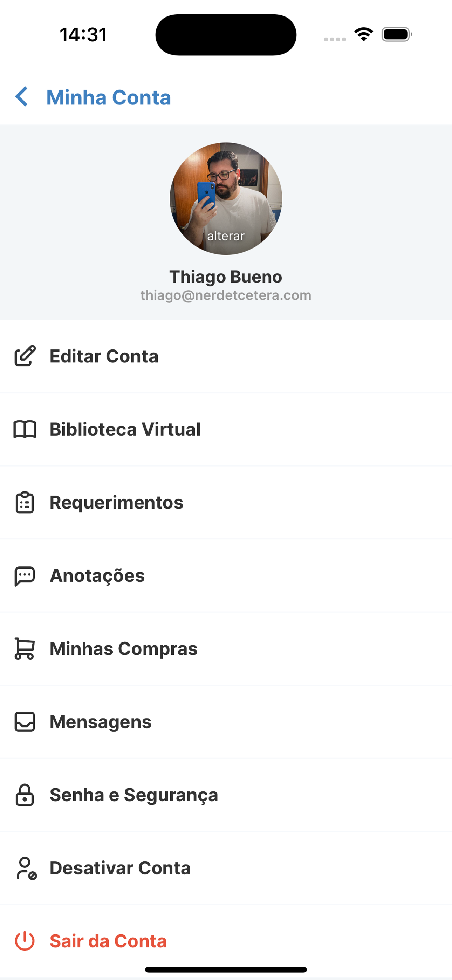Click the clipboard Requerimentos icon

25,503
